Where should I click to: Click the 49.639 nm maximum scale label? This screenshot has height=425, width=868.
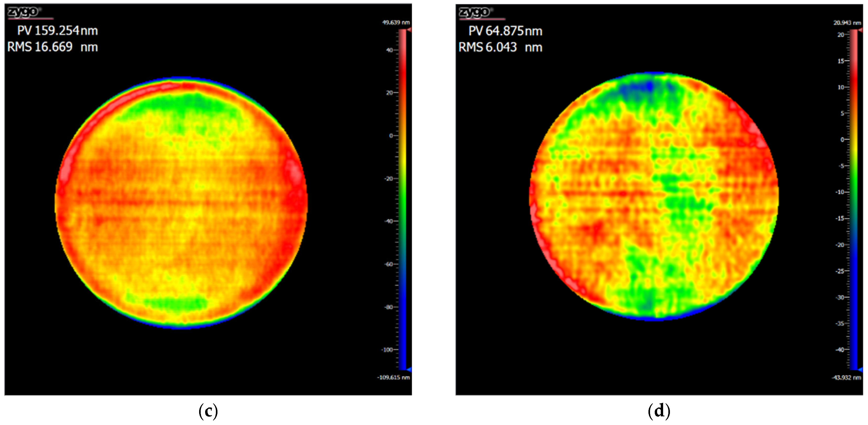tap(396, 23)
